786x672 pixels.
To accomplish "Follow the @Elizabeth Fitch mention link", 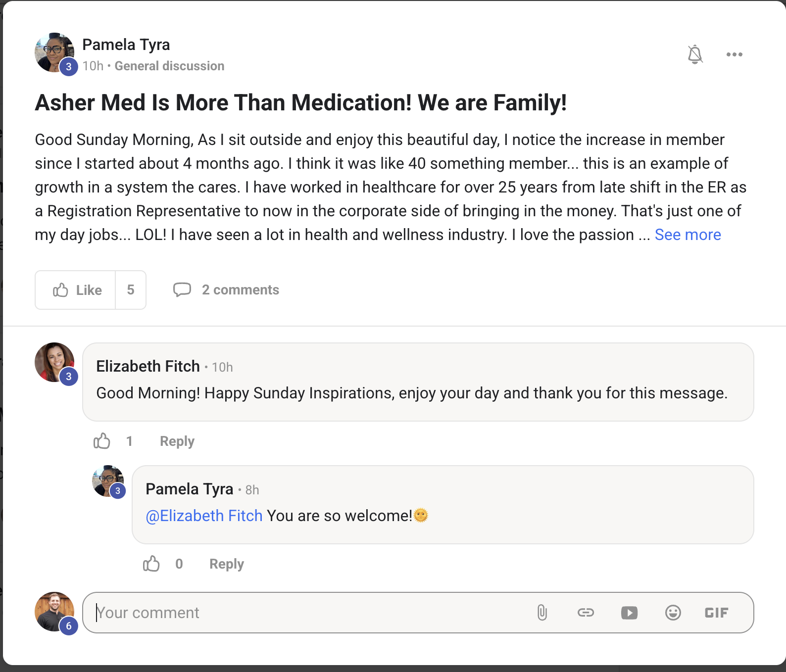I will (204, 516).
